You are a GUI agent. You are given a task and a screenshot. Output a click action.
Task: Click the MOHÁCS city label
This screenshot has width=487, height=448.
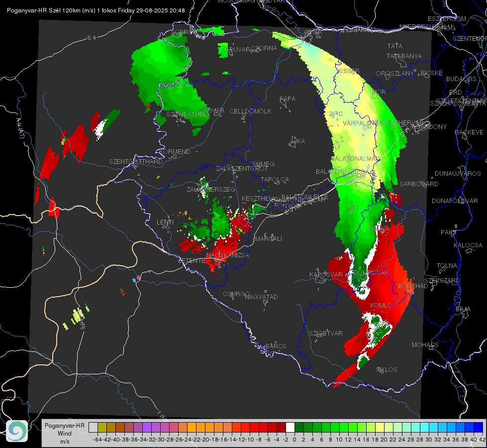click(x=425, y=345)
